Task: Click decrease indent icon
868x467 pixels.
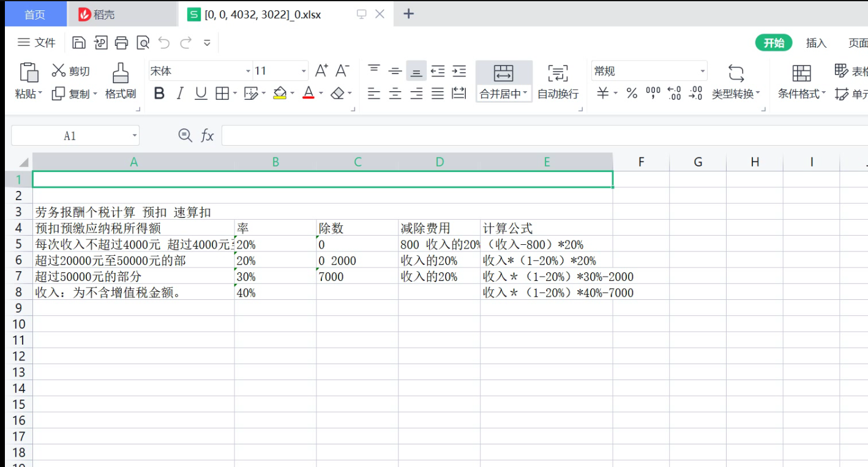Action: (x=438, y=70)
